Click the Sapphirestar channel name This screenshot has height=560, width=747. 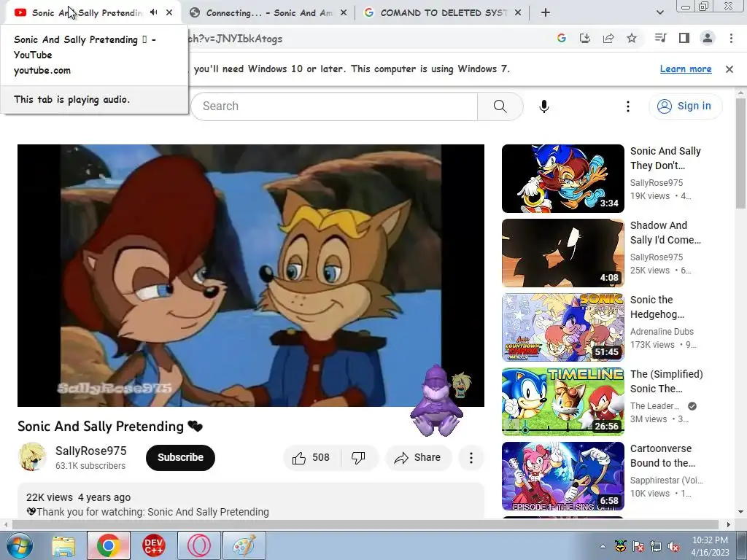coord(667,480)
